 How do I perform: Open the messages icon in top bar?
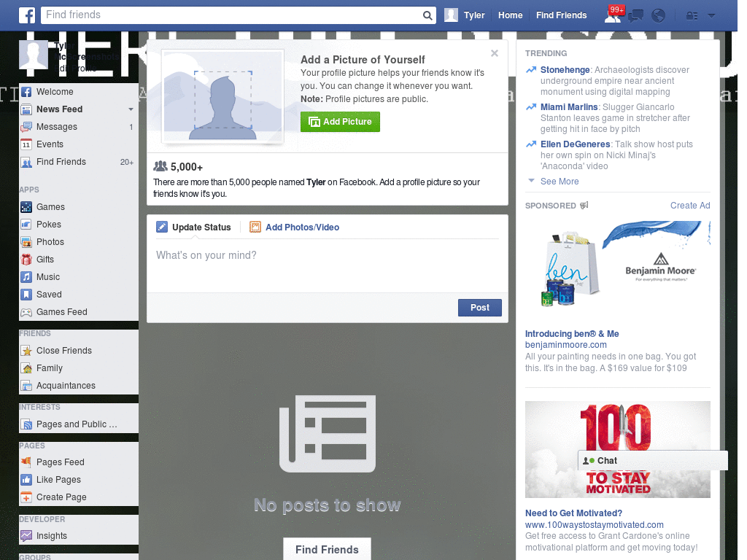click(x=635, y=16)
